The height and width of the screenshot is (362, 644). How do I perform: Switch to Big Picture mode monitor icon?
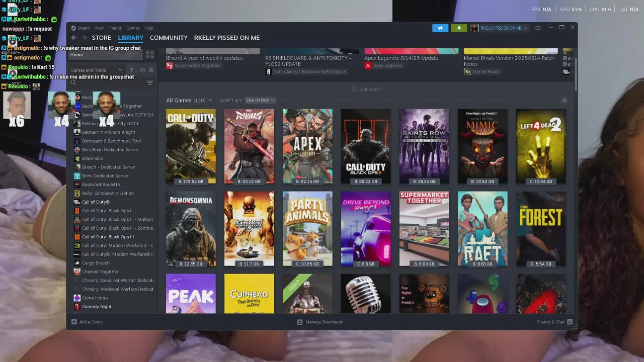538,28
